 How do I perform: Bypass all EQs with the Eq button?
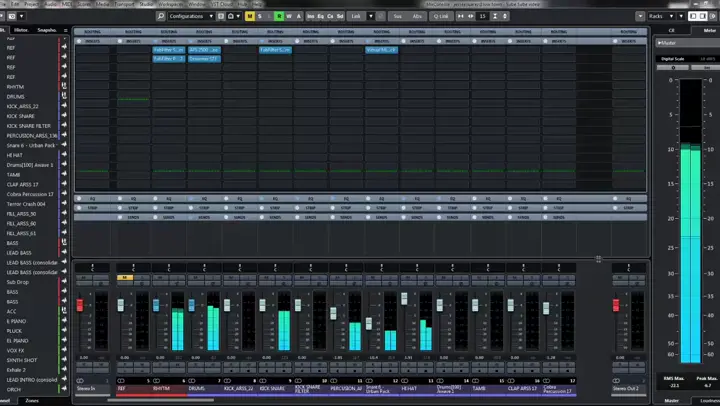(321, 16)
